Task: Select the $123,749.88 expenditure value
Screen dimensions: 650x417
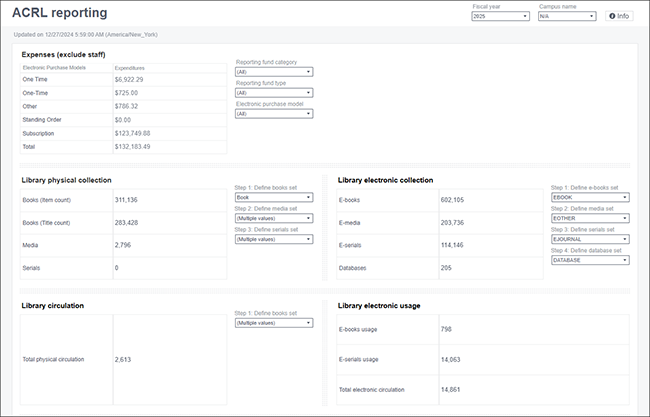Action: point(133,133)
